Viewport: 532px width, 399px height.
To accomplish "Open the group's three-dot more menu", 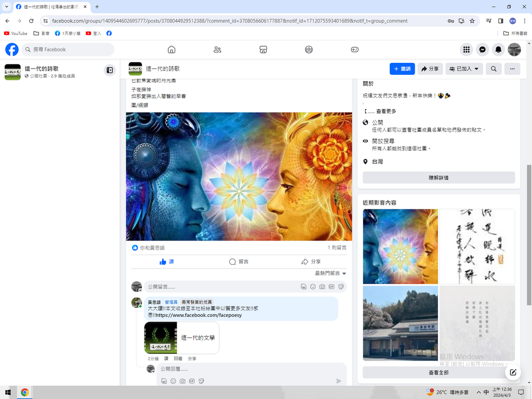I will click(512, 69).
